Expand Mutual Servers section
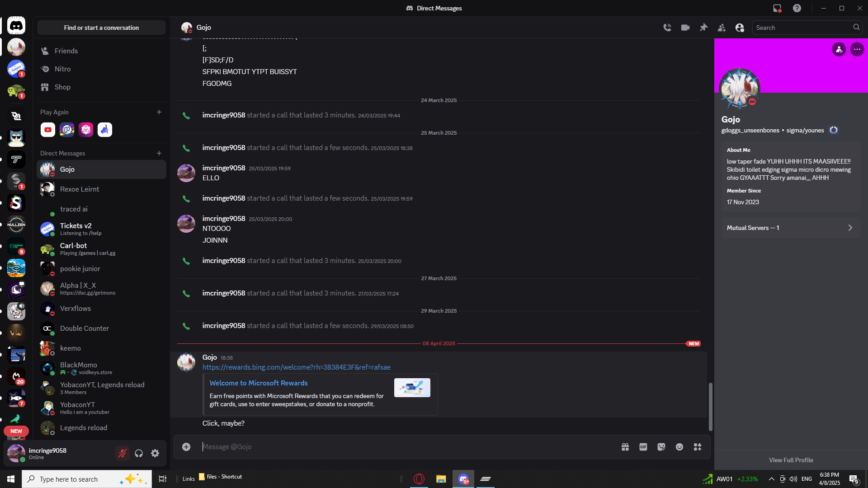868x488 pixels. 791,228
